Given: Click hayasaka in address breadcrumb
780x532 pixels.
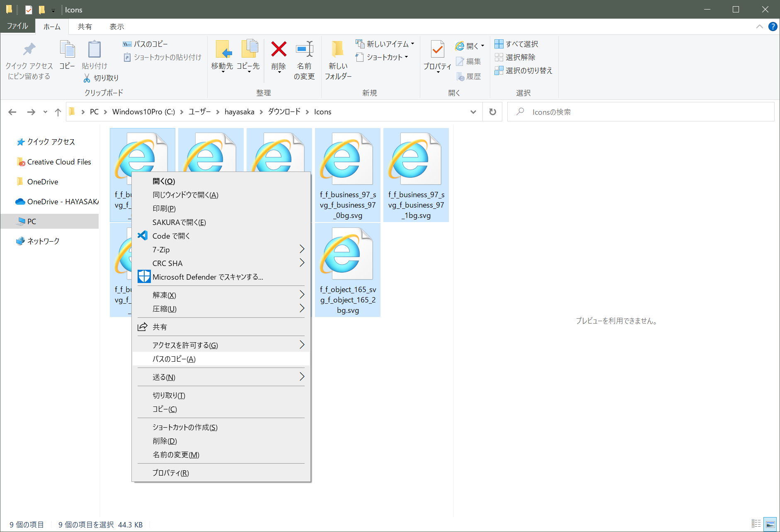Looking at the screenshot, I should 240,112.
